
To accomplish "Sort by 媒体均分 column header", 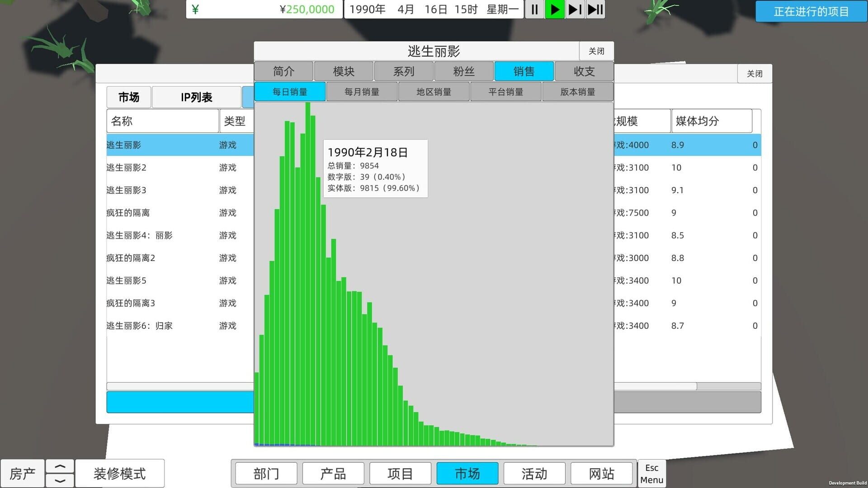I will click(712, 121).
